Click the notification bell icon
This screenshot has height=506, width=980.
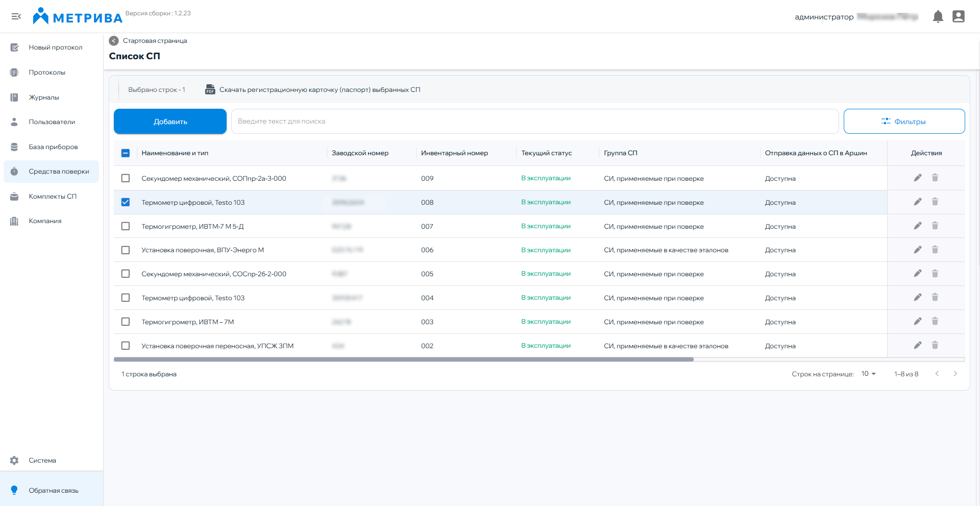(x=938, y=17)
